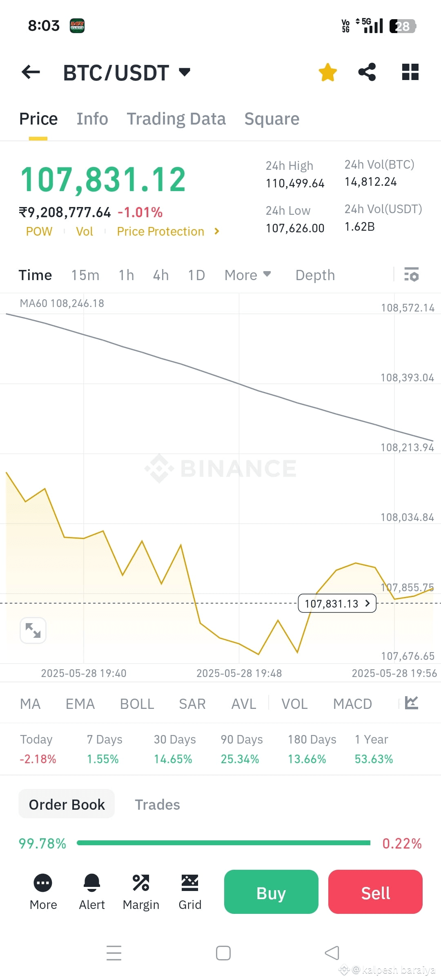Toggle the MACD indicator
441x980 pixels.
pos(352,704)
